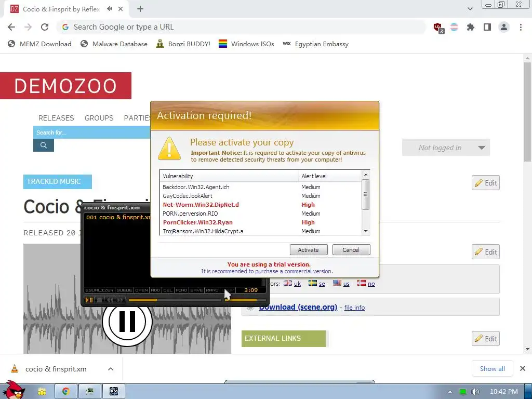Image resolution: width=532 pixels, height=399 pixels.
Task: Open the file info link
Action: coord(354,308)
